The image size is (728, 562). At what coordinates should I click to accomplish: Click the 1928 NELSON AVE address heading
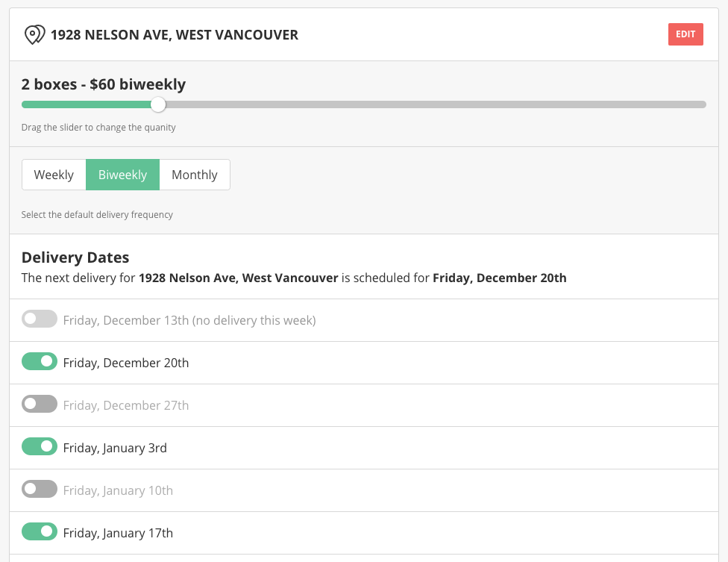[175, 35]
